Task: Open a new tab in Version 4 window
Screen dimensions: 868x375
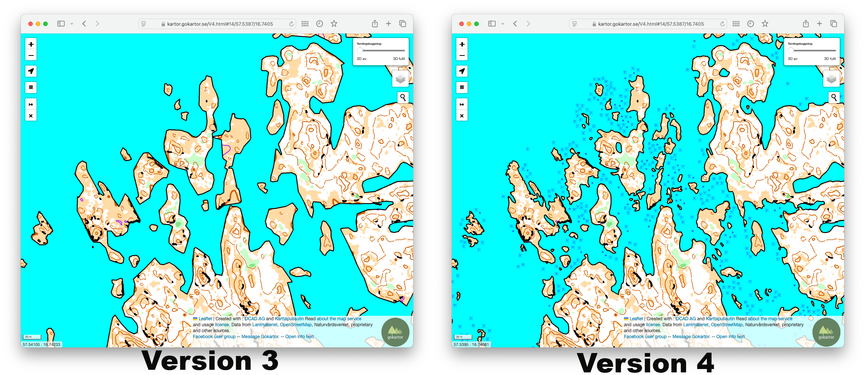Action: pos(820,24)
